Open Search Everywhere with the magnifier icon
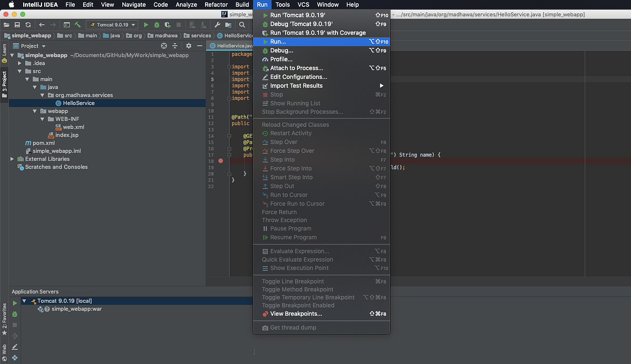 [x=241, y=24]
